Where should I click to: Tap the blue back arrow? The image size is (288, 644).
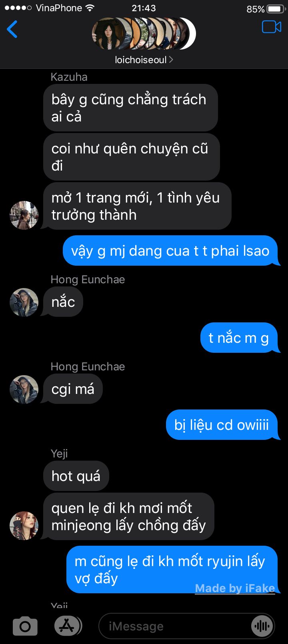click(12, 29)
